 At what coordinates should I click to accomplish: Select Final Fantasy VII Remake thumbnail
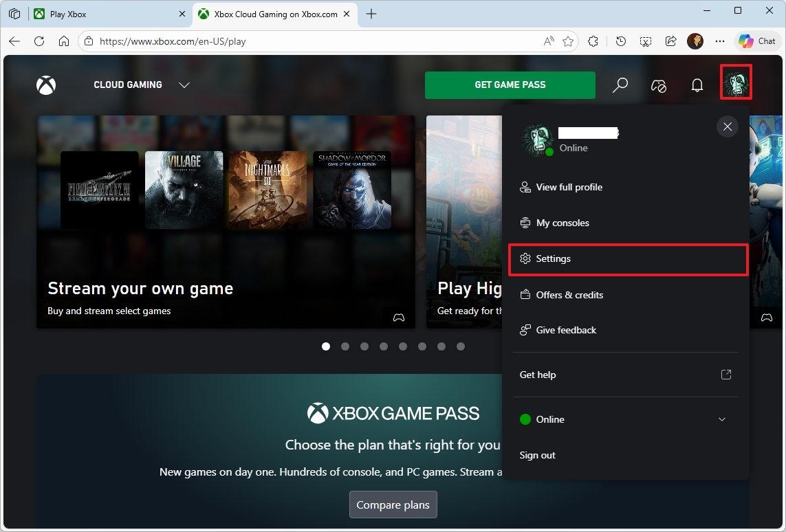pyautogui.click(x=99, y=190)
